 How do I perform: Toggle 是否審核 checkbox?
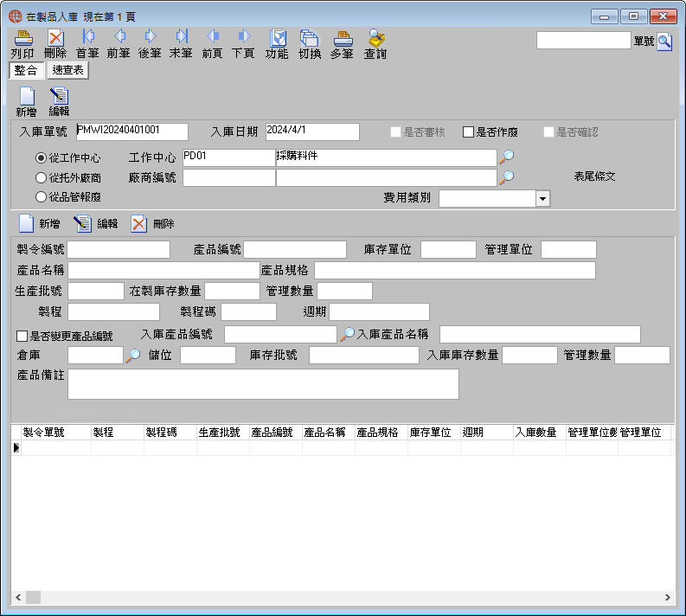[395, 132]
